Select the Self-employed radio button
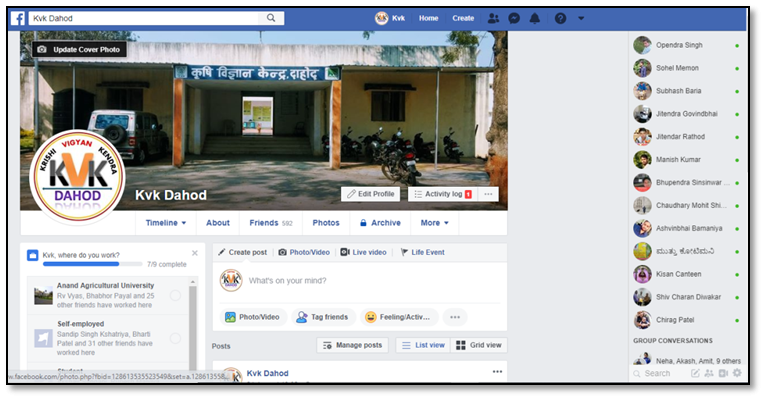 click(x=175, y=338)
